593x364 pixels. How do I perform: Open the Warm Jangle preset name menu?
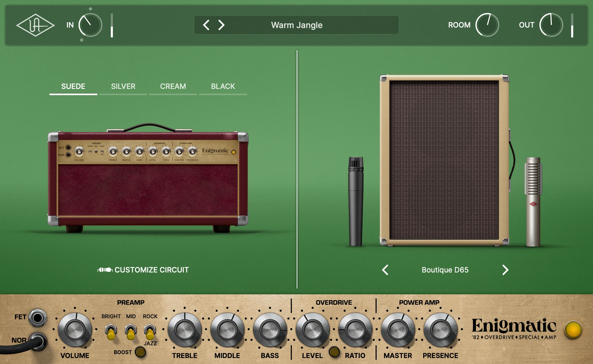coord(297,25)
